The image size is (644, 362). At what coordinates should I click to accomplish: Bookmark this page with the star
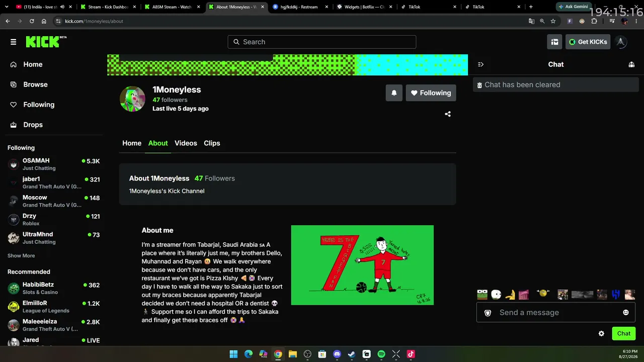coord(553,21)
